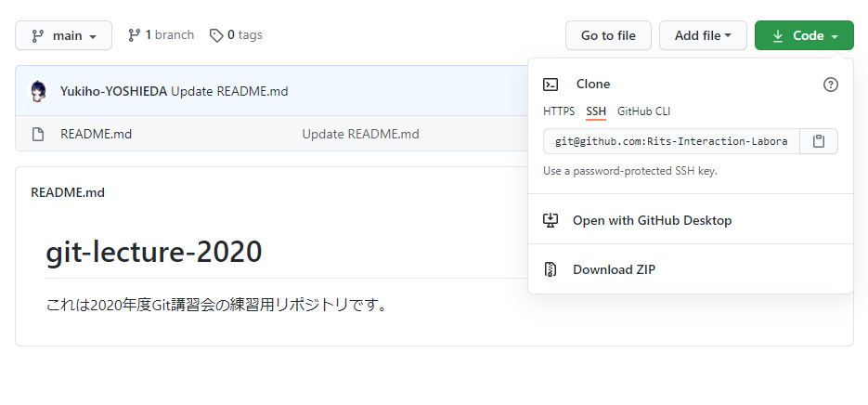Open the main branch selector dropdown
The image size is (868, 405).
pyautogui.click(x=63, y=35)
